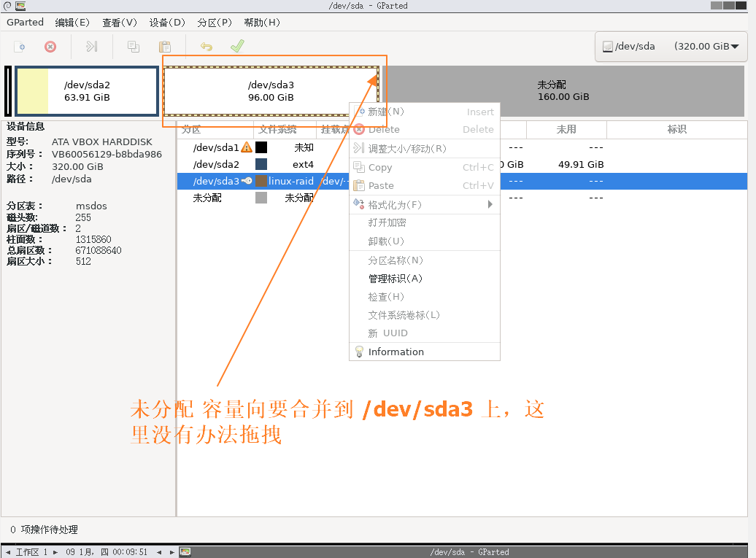The height and width of the screenshot is (558, 756).
Task: Click the icon next to 格式化为(F)
Action: click(x=359, y=204)
